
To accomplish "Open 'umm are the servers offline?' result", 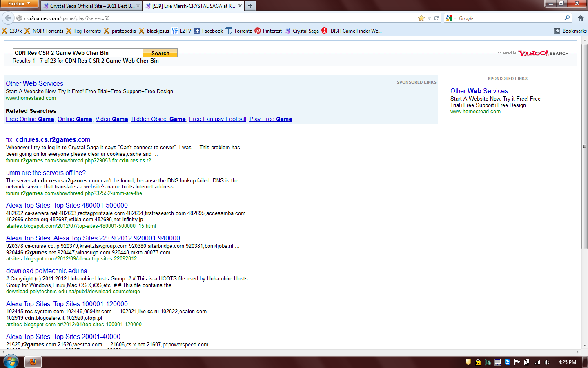I will tap(46, 173).
